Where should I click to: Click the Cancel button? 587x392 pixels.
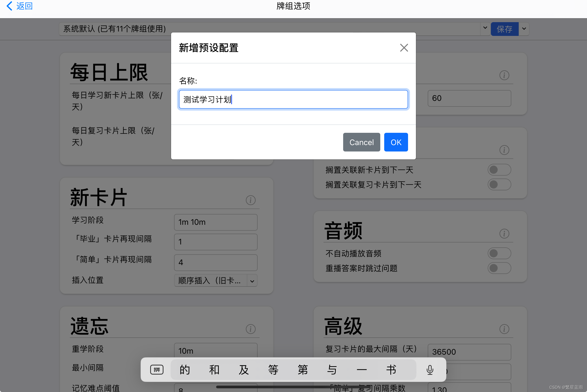[361, 142]
